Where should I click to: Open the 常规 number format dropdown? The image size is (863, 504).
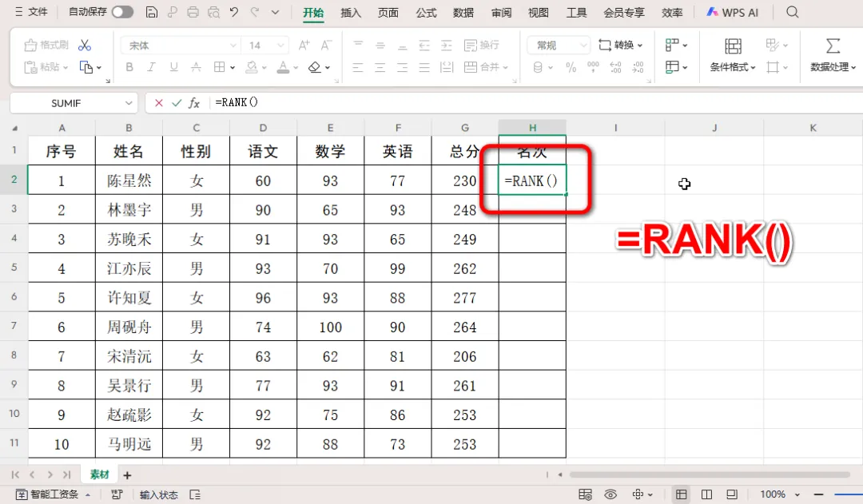(x=559, y=45)
